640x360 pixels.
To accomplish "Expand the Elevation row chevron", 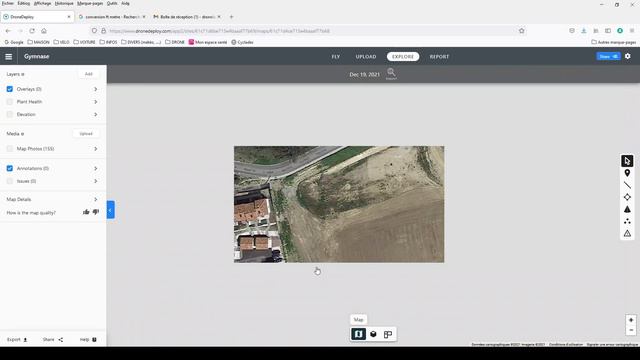I will [x=96, y=114].
